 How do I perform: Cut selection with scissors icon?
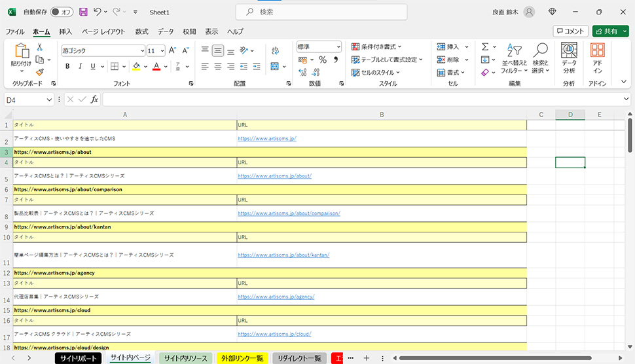(x=40, y=47)
